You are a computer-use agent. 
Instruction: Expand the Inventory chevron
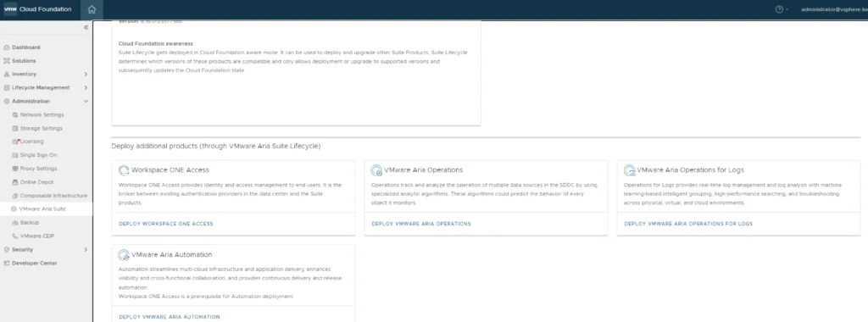(x=86, y=74)
